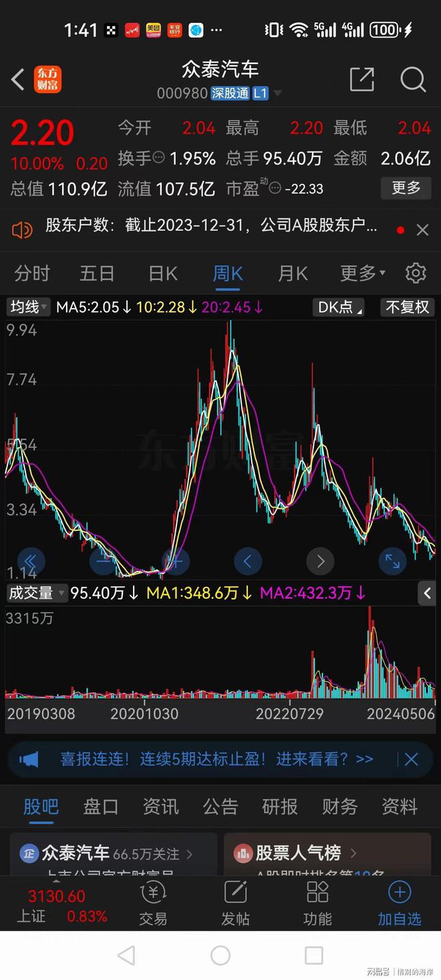Dismiss the 股东户数 notice

[422, 230]
